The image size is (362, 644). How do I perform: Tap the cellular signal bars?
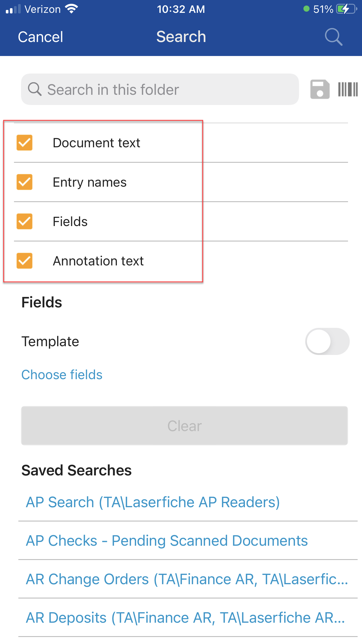pos(13,9)
